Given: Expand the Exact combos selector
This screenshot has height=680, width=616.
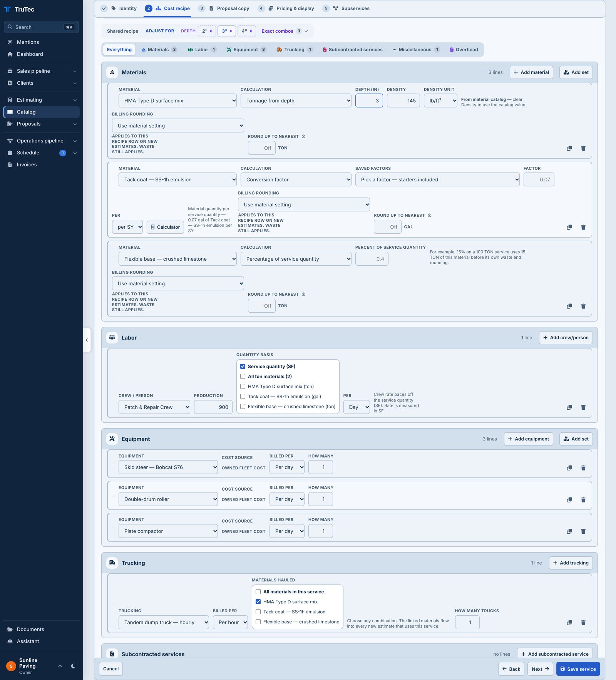Looking at the screenshot, I should (x=285, y=31).
